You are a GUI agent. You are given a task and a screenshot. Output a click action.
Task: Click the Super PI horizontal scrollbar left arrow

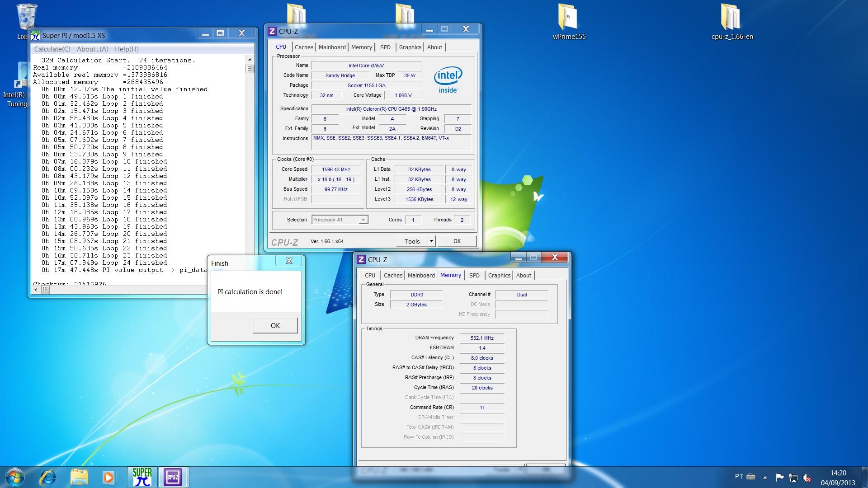point(37,290)
